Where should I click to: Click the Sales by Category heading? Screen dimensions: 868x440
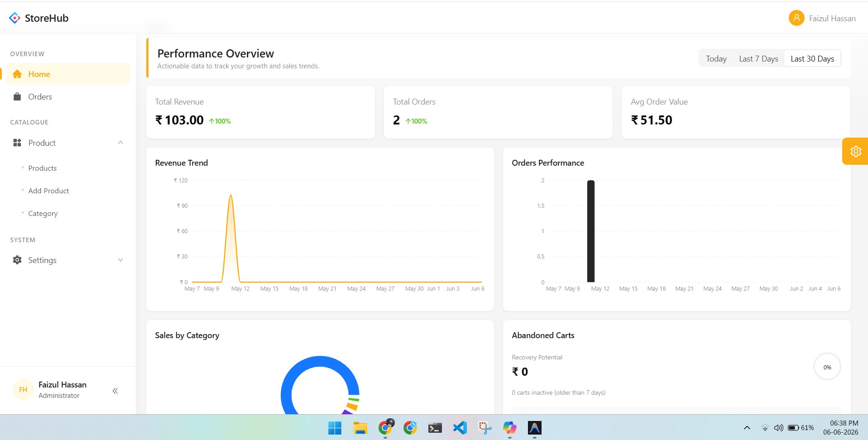click(x=187, y=335)
